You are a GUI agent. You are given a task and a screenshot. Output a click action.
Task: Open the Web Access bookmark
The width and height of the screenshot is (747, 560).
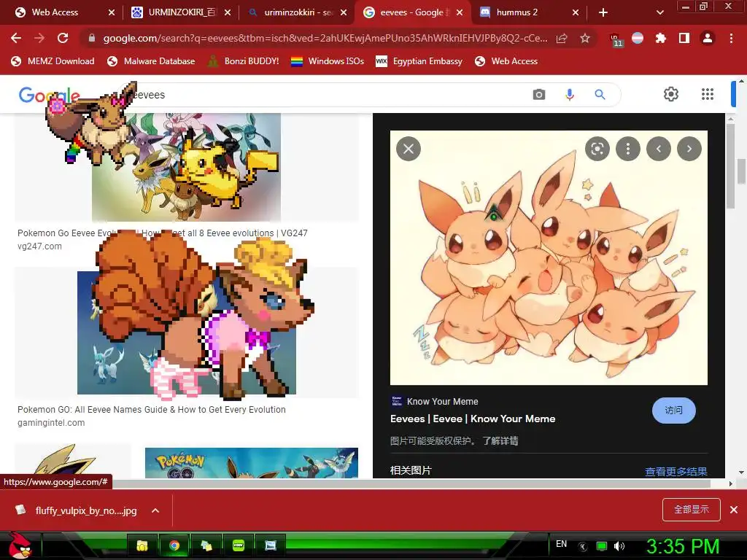click(506, 61)
